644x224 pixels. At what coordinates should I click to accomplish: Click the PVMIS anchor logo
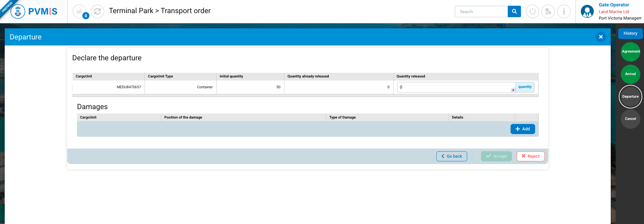[x=18, y=11]
